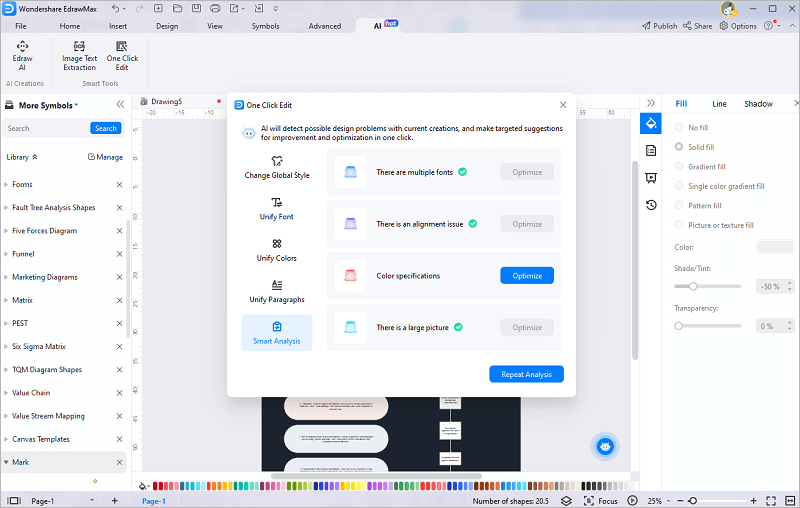Choose the Gradient fill radio option
This screenshot has width=800, height=508.
[x=680, y=166]
